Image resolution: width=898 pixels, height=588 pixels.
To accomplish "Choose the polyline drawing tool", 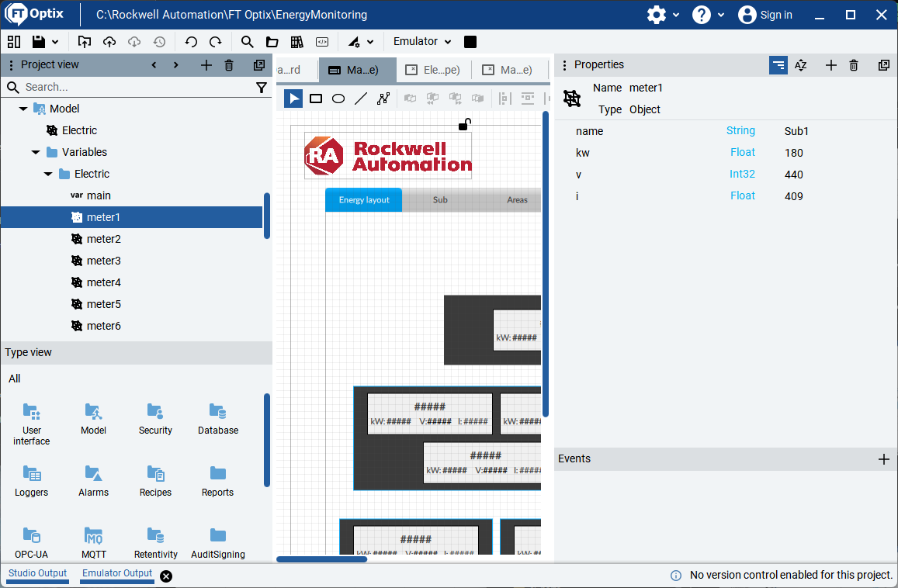I will [383, 99].
